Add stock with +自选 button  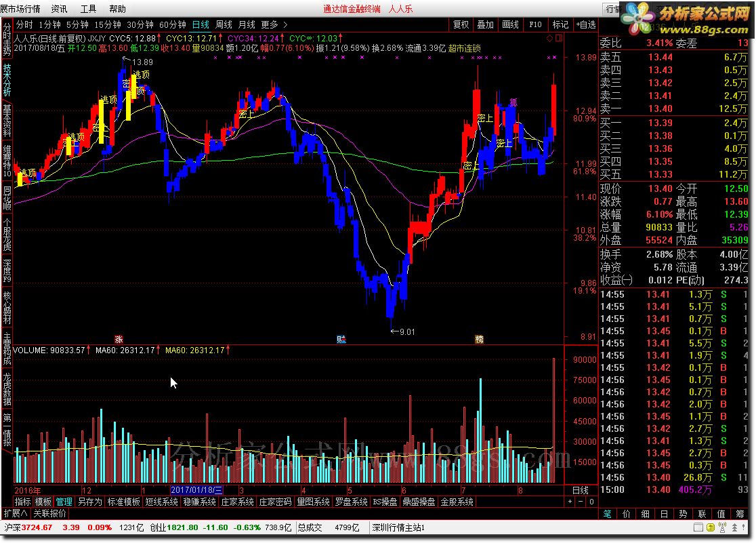[586, 24]
